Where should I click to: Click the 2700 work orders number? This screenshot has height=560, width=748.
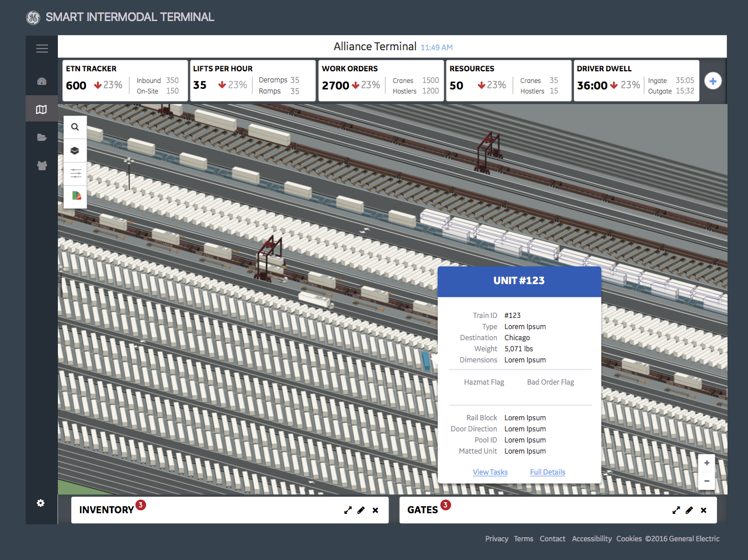click(335, 86)
